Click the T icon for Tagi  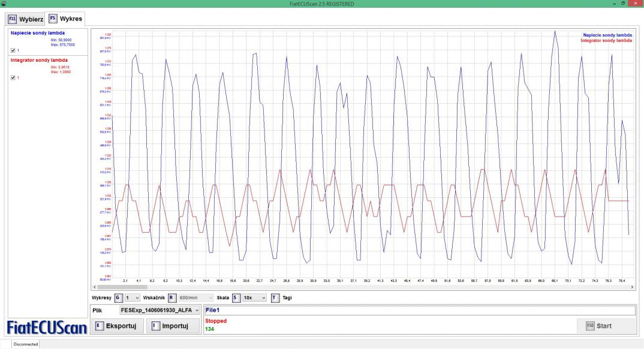click(275, 297)
